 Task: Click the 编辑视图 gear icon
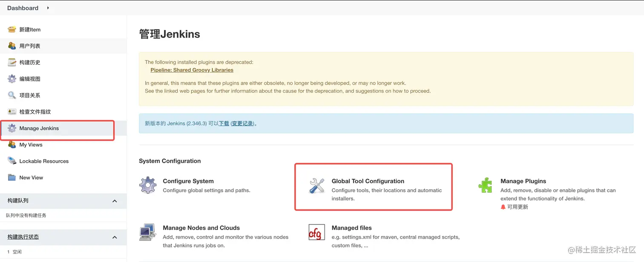click(12, 79)
